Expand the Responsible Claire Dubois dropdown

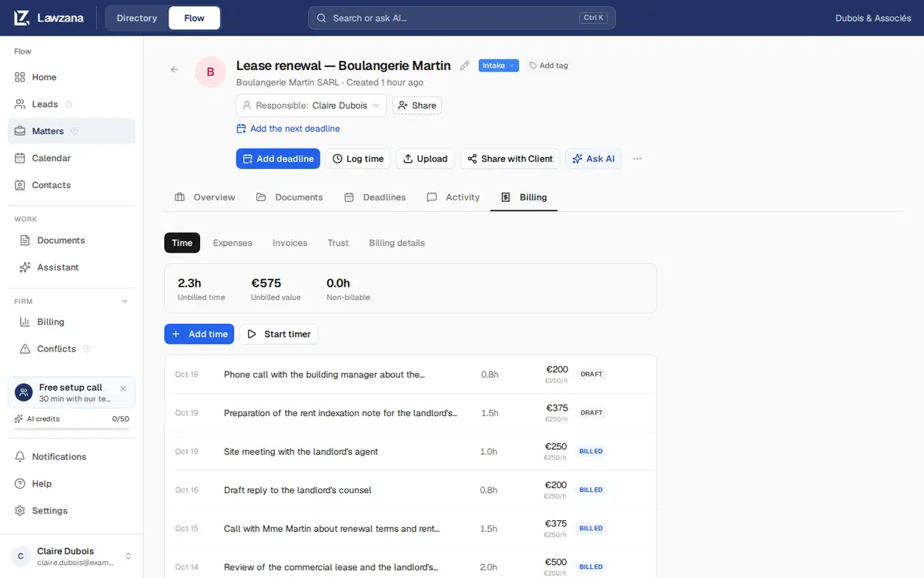coord(311,106)
